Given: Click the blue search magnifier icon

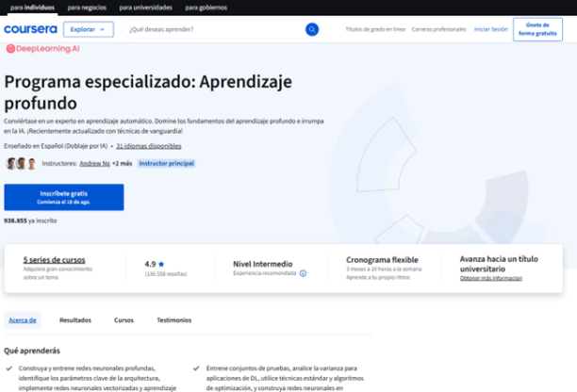Looking at the screenshot, I should [x=312, y=29].
